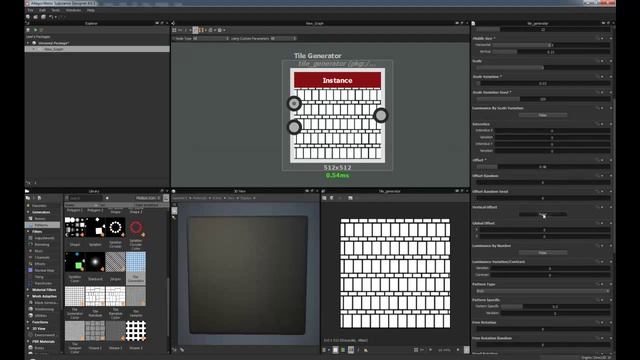The image size is (640, 360).
Task: Click second icon in 2D view top toolbar
Action: click(331, 198)
